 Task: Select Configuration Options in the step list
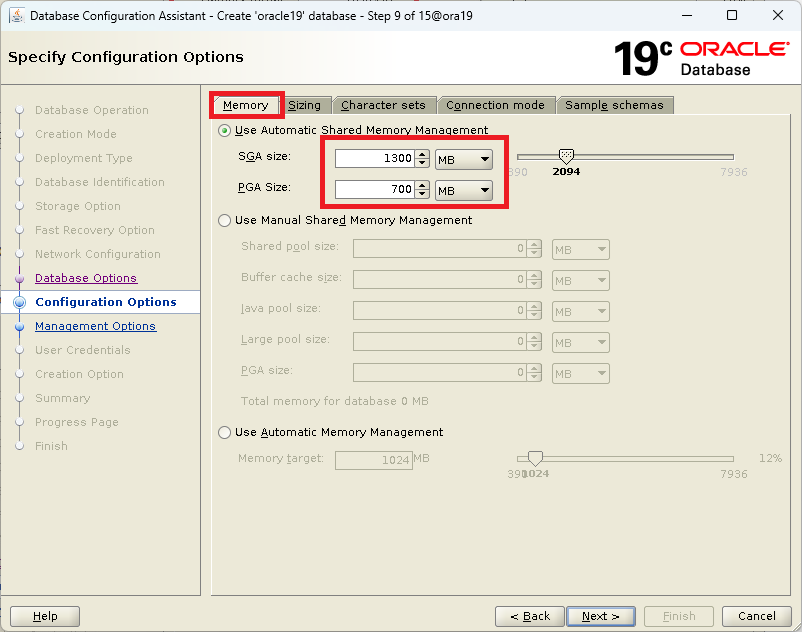click(105, 302)
